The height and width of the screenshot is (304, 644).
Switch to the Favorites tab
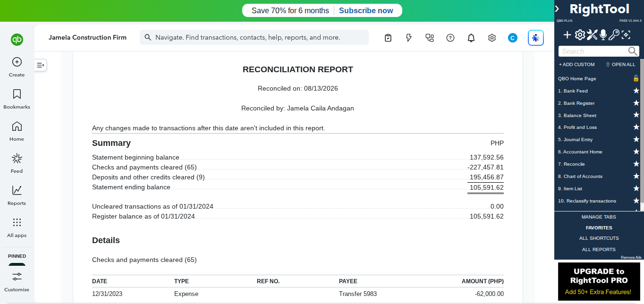[599, 228]
